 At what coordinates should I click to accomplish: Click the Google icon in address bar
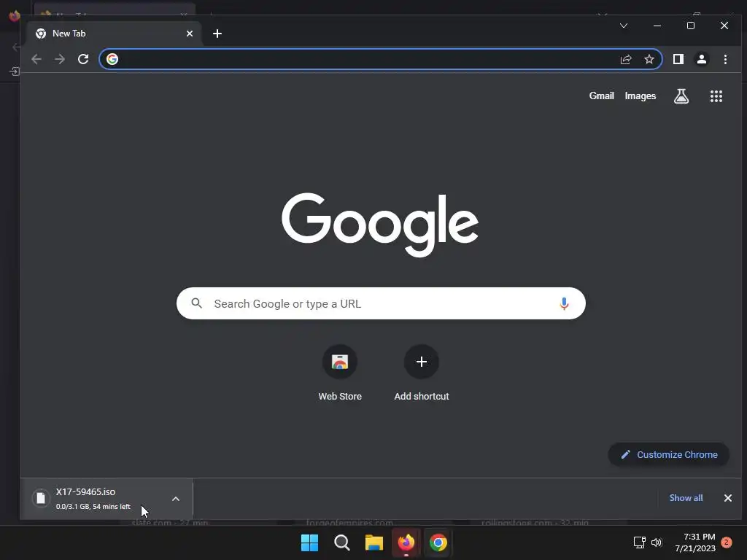[x=112, y=59]
